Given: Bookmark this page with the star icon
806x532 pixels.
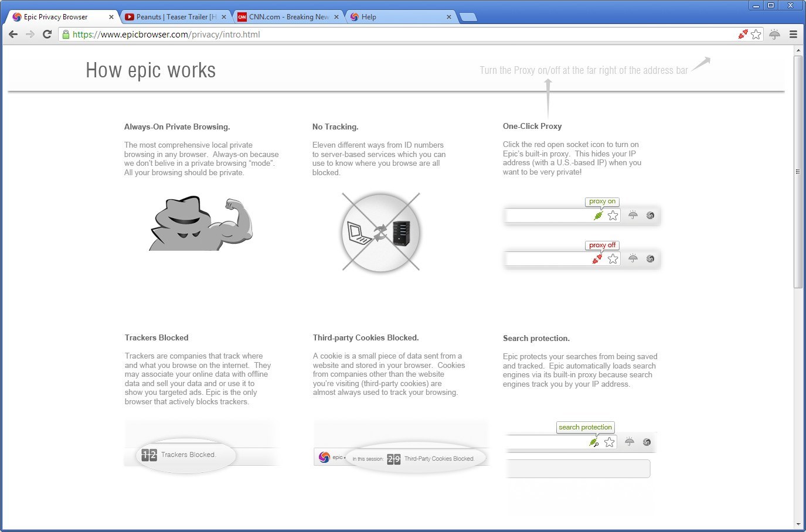Looking at the screenshot, I should click(756, 35).
